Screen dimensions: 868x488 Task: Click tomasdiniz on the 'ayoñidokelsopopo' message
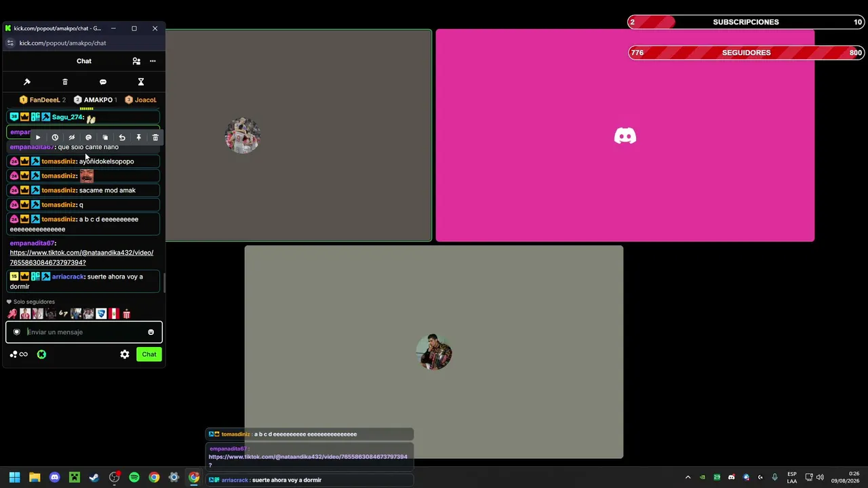click(x=58, y=161)
